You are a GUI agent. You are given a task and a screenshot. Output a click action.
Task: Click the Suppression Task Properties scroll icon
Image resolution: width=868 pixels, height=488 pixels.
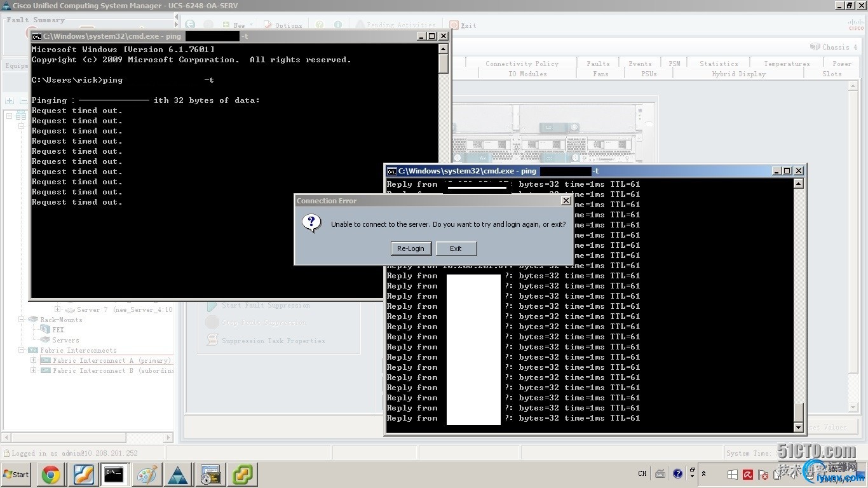(x=212, y=341)
